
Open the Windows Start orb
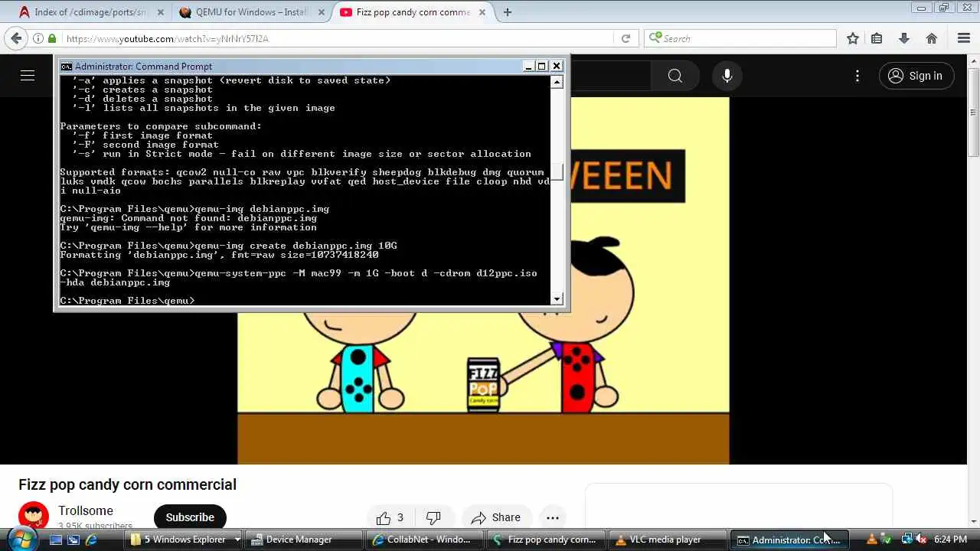pos(21,540)
